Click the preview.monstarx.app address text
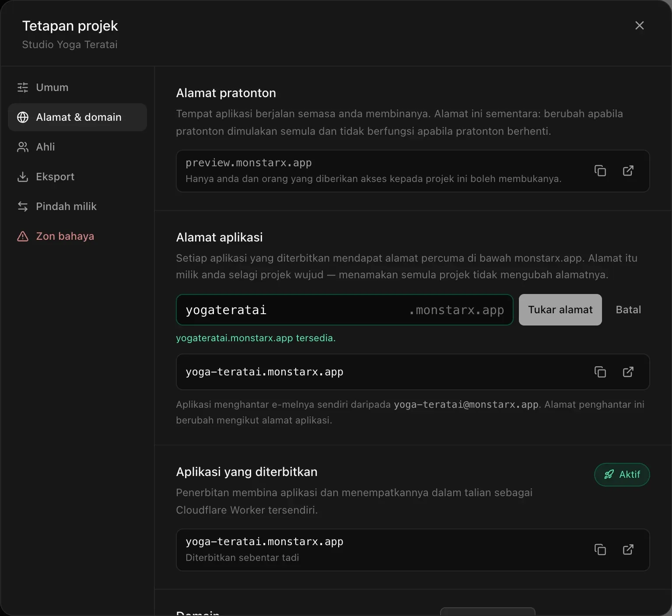This screenshot has width=672, height=616. (x=248, y=163)
